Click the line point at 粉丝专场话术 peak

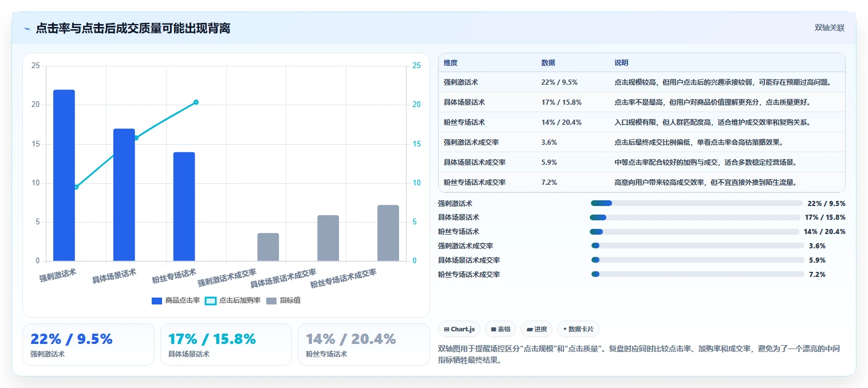coord(196,102)
